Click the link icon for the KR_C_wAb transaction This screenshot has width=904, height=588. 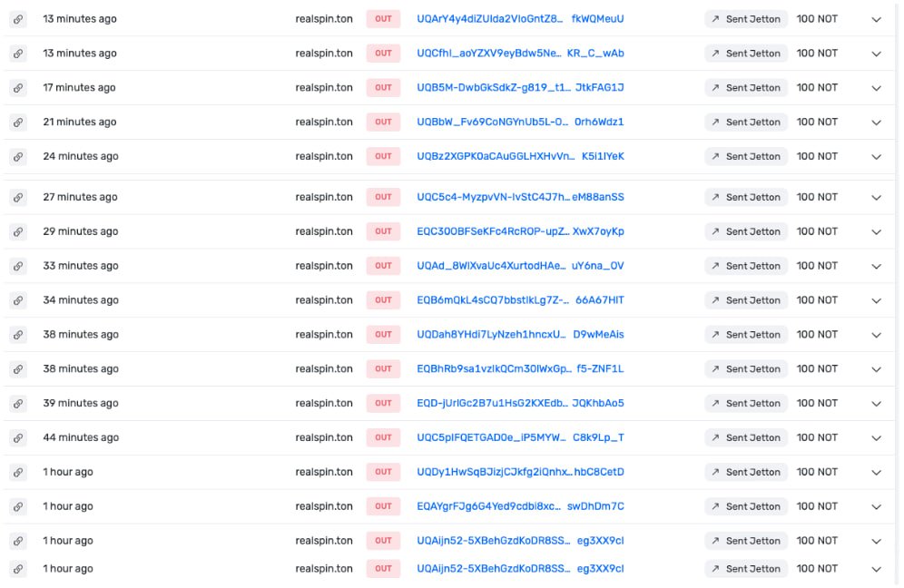click(x=18, y=54)
